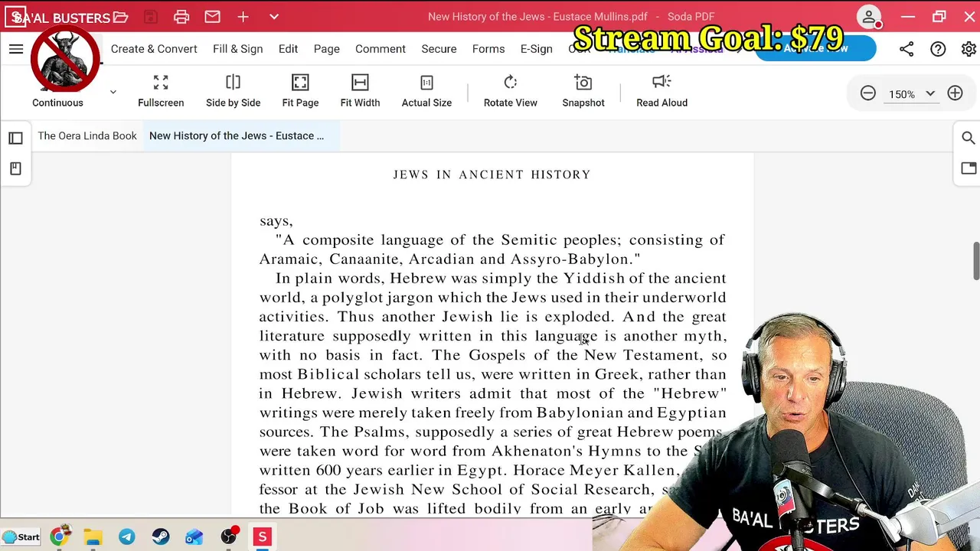Start Read Aloud
Image resolution: width=980 pixels, height=551 pixels.
[661, 91]
